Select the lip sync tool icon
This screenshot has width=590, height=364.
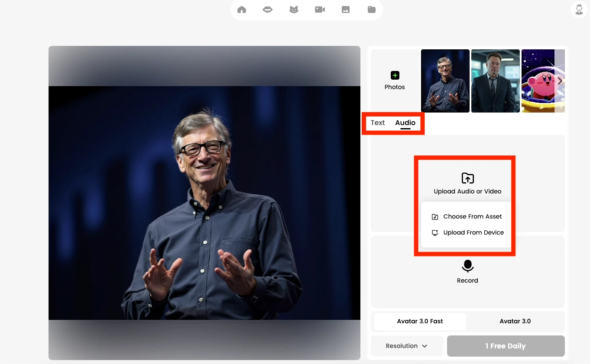(x=267, y=9)
